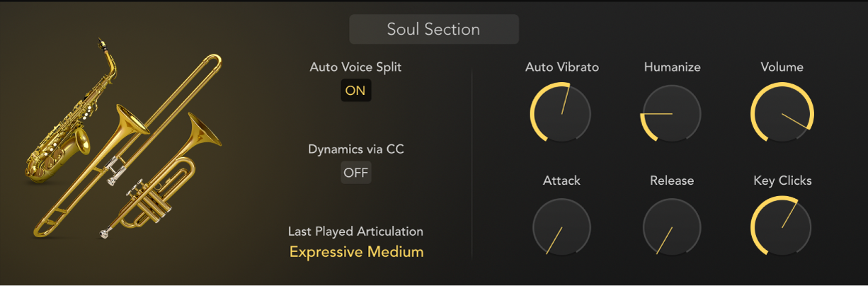Image resolution: width=868 pixels, height=286 pixels.
Task: Open the Soul Section preset name field
Action: point(433,30)
